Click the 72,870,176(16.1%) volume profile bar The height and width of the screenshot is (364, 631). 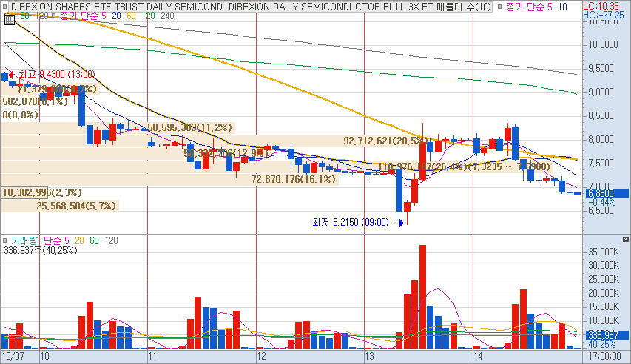169,180
